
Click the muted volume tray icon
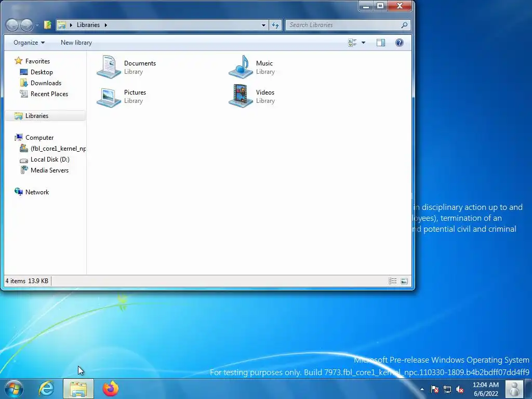pos(460,389)
